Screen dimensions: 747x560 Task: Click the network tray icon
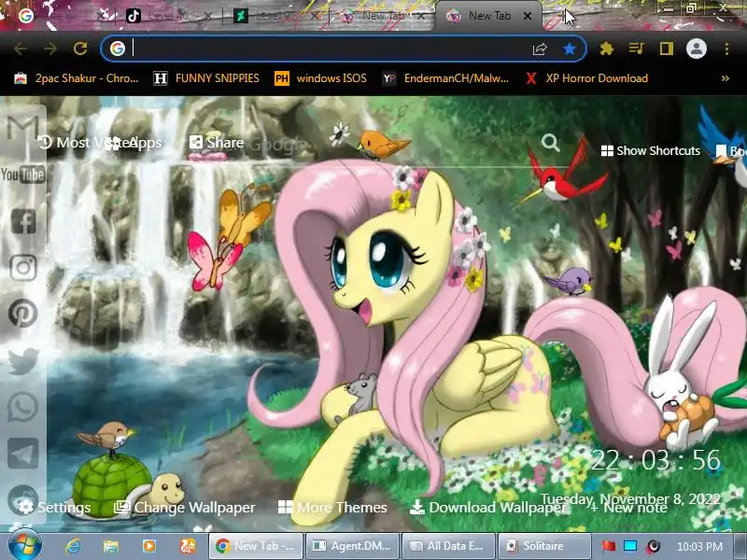630,546
